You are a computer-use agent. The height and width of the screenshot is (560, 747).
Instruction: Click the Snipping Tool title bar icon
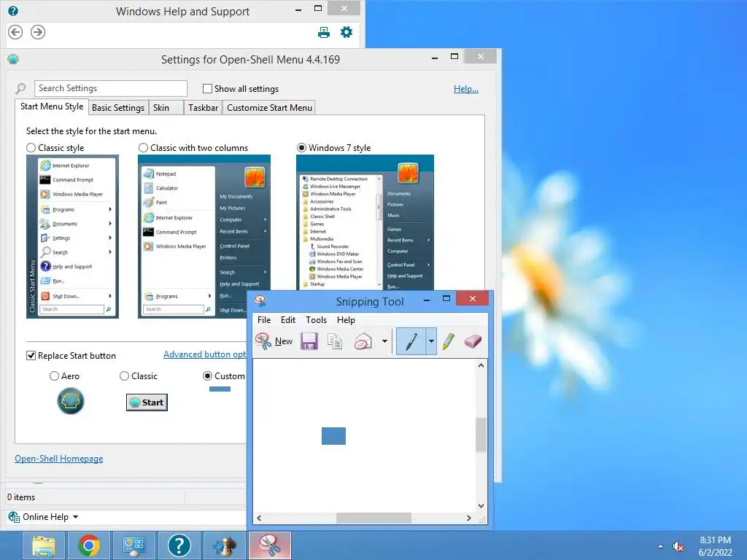point(260,301)
